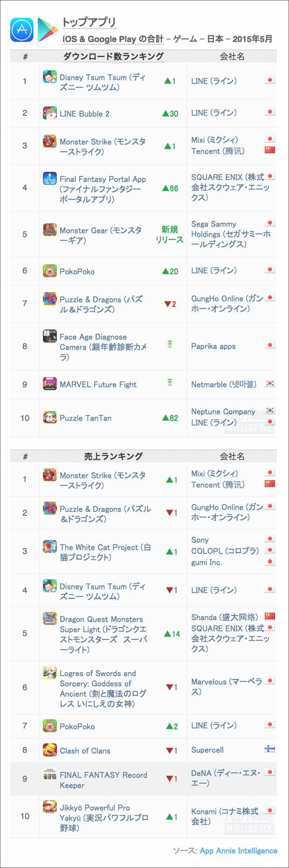Open the App Annie Intelligence source link

238,850
